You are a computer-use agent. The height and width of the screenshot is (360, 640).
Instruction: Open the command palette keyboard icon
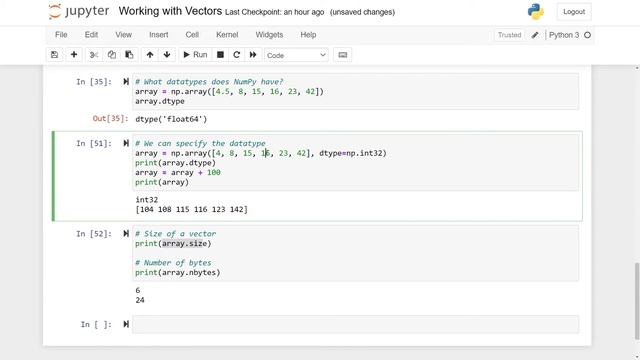coord(343,55)
